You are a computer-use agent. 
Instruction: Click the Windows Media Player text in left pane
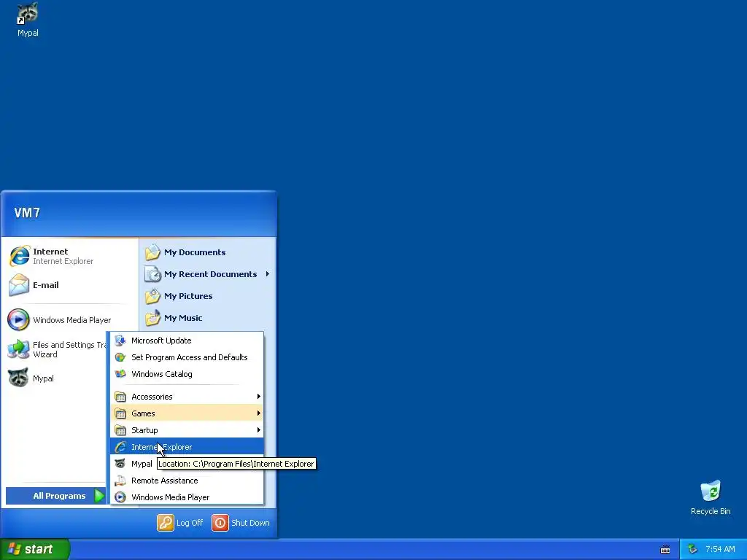coord(72,320)
